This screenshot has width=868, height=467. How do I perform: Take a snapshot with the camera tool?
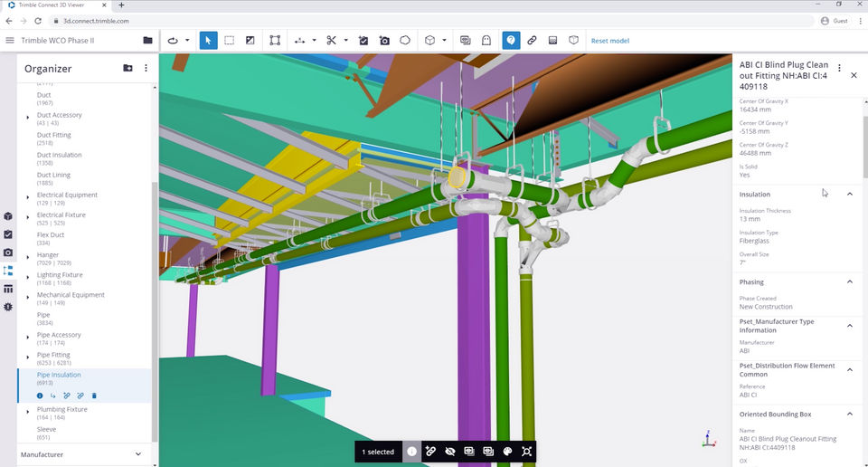pyautogui.click(x=384, y=41)
